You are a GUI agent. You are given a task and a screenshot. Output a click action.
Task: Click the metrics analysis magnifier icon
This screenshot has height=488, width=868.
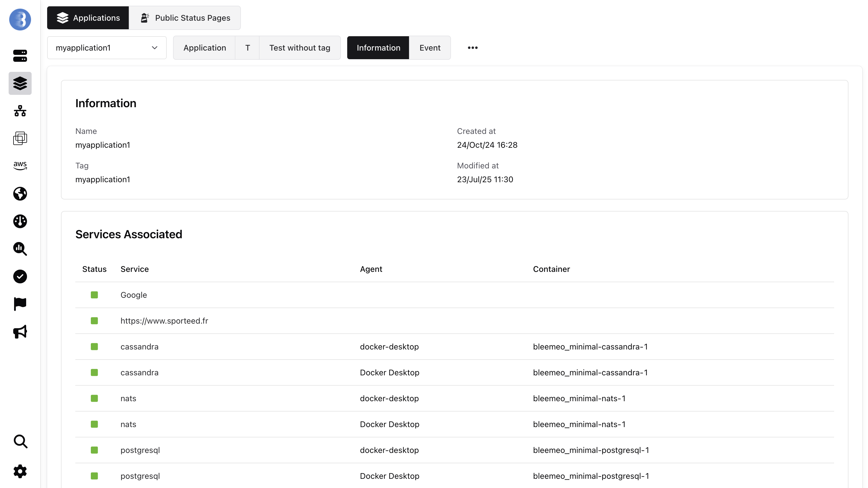point(20,249)
